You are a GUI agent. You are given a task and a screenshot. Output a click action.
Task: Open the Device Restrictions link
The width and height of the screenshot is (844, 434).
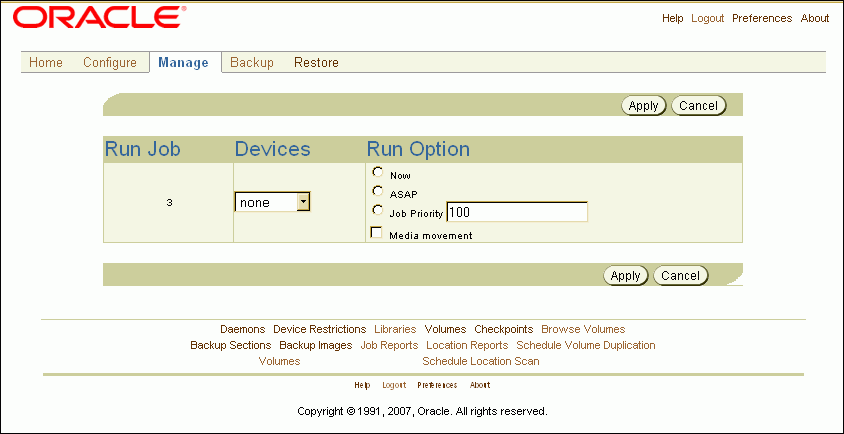click(320, 329)
